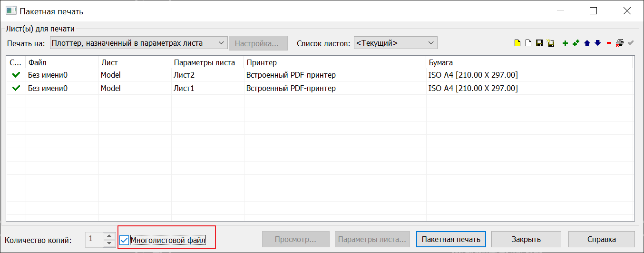
Task: Toggle green checkmark for Лист1 row
Action: click(x=16, y=88)
